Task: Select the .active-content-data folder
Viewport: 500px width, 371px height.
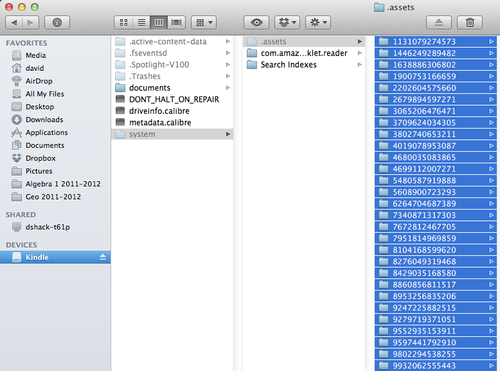Action: [172, 42]
